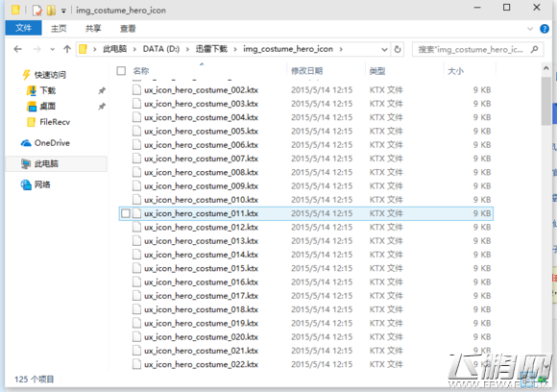The width and height of the screenshot is (557, 392).
Task: Refresh the current folder view
Action: [398, 49]
